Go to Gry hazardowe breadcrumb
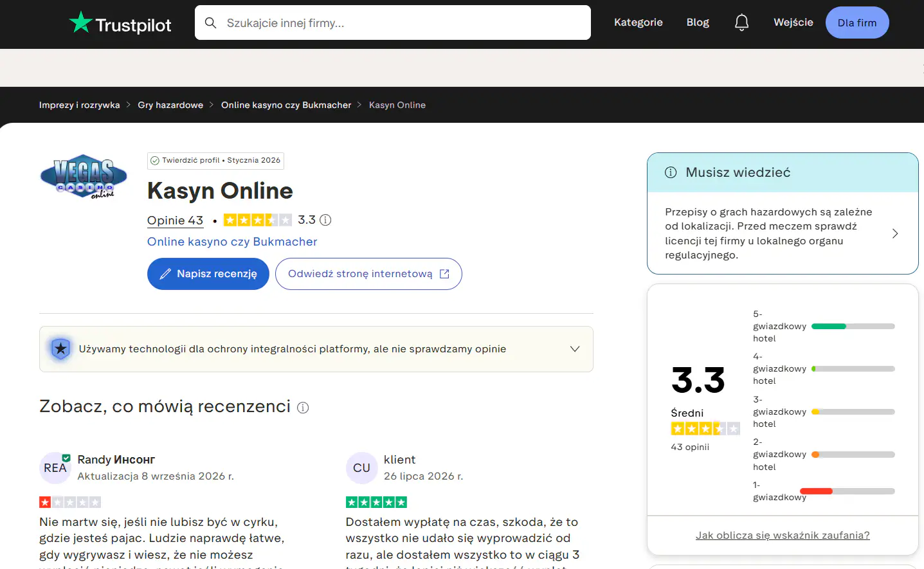Screen dimensions: 924x569 coord(170,105)
